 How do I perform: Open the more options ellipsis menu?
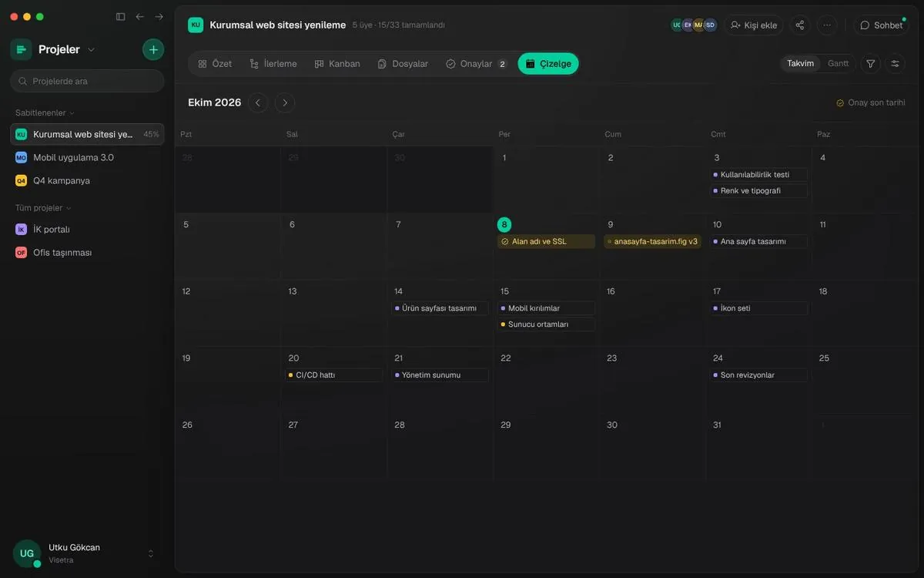coord(827,25)
